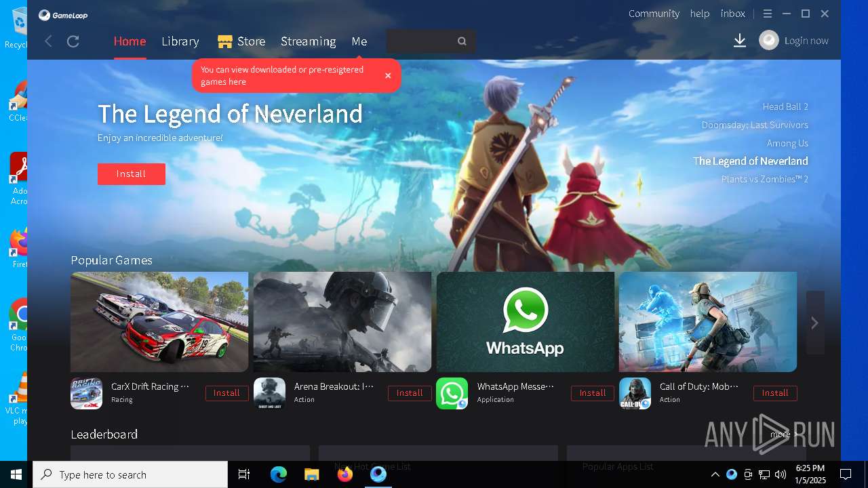
Task: Show next popular games with right chevron
Action: 815,323
